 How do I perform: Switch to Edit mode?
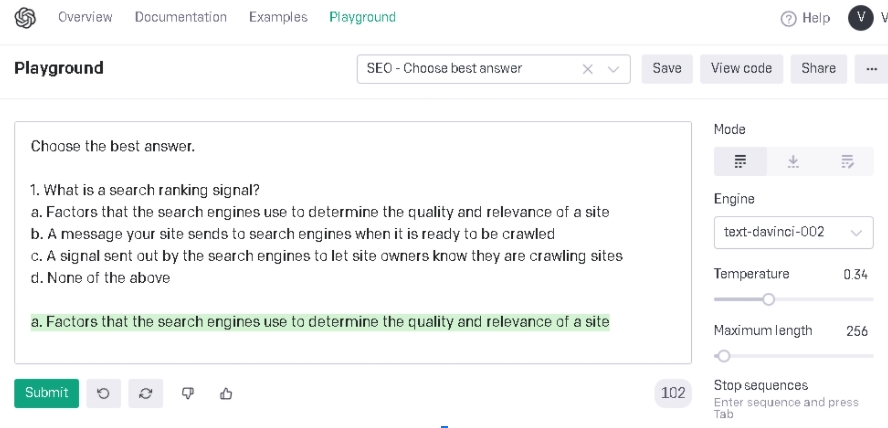pos(847,162)
